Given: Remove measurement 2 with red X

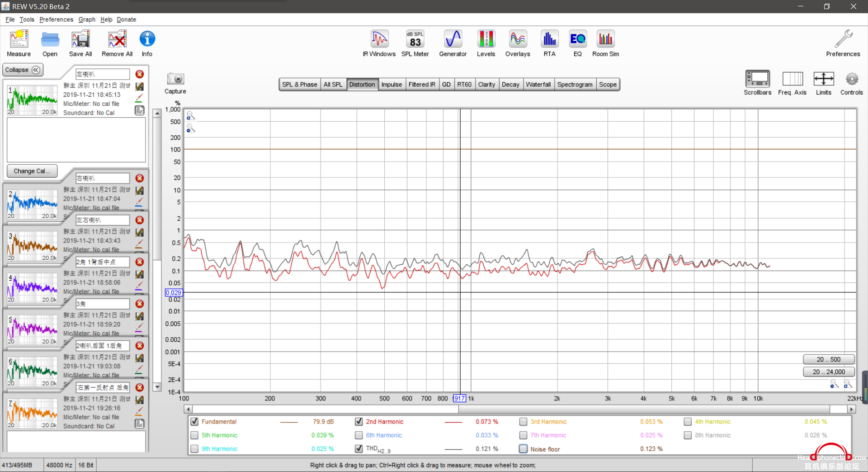Looking at the screenshot, I should pos(140,178).
